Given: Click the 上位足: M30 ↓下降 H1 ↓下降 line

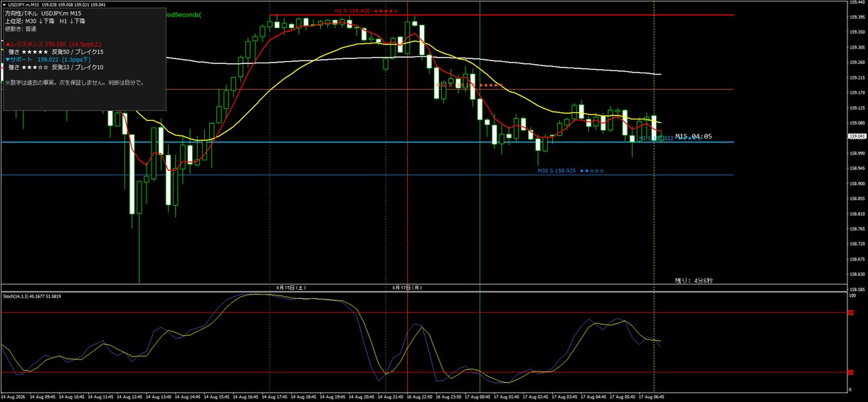Looking at the screenshot, I should 45,21.
